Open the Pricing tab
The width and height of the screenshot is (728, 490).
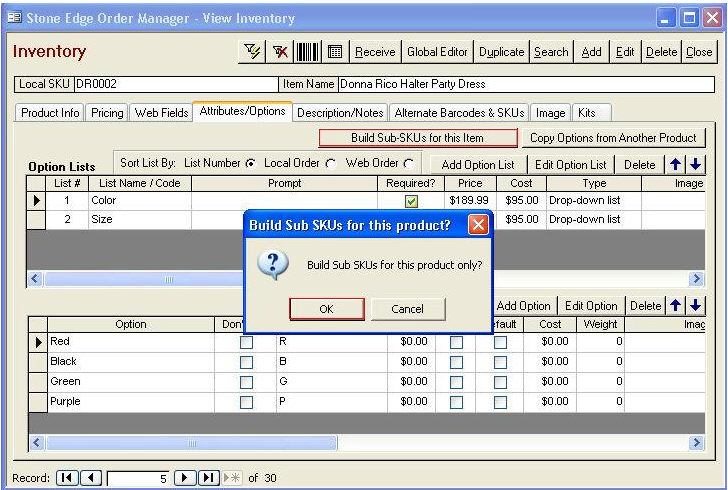point(107,113)
